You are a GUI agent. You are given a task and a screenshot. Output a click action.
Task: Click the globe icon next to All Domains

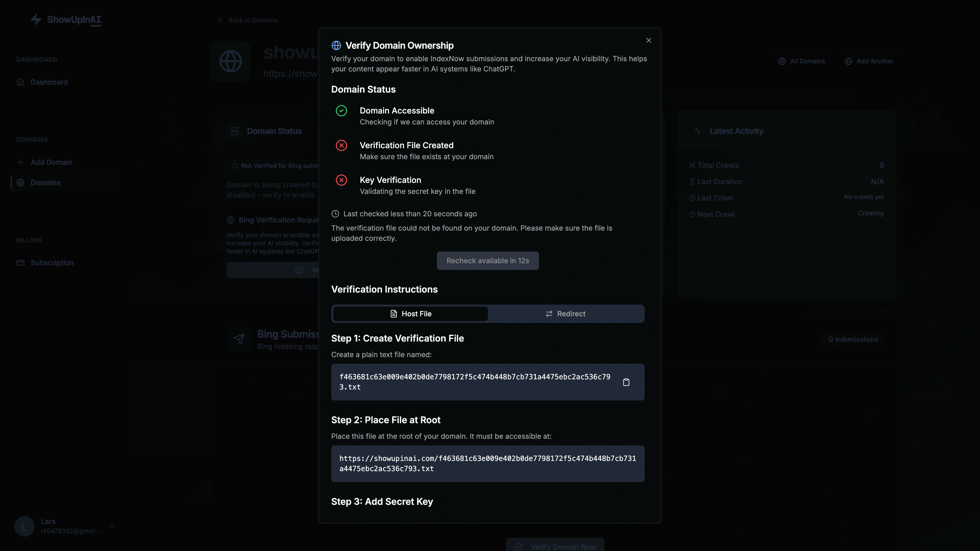[782, 61]
